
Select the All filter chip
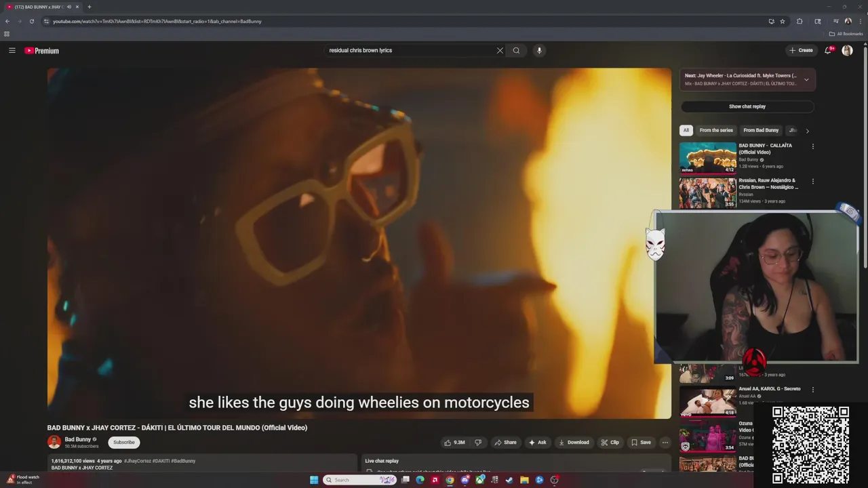coord(686,130)
